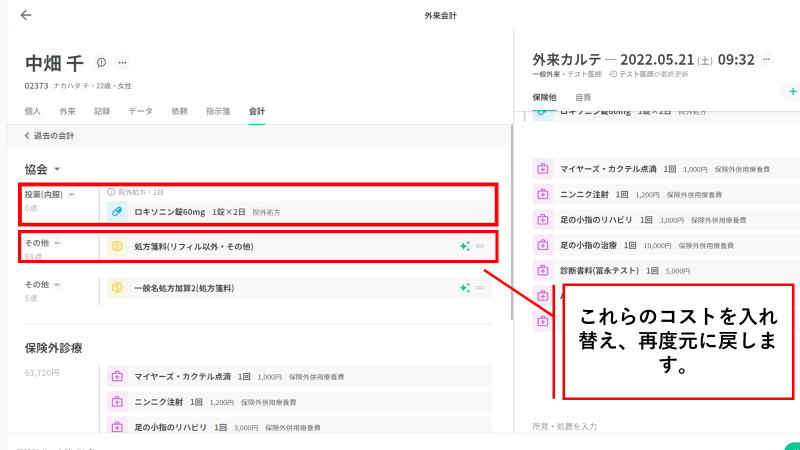Switch to the 自費 tab in karte
800x450 pixels.
[583, 97]
